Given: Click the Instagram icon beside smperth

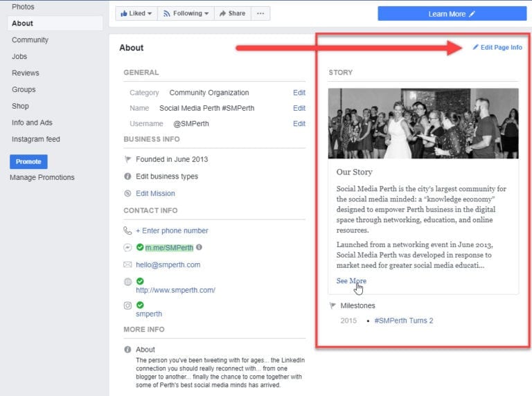Looking at the screenshot, I should click(x=127, y=305).
